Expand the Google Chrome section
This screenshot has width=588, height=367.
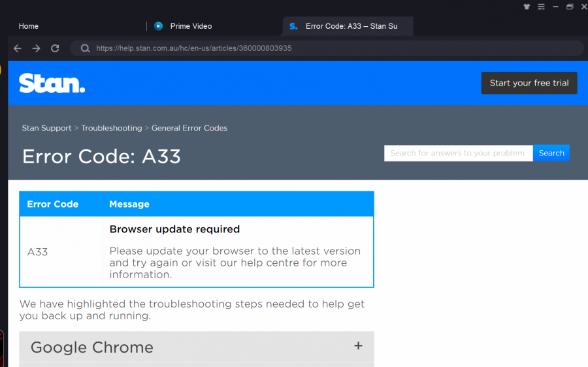point(197,347)
